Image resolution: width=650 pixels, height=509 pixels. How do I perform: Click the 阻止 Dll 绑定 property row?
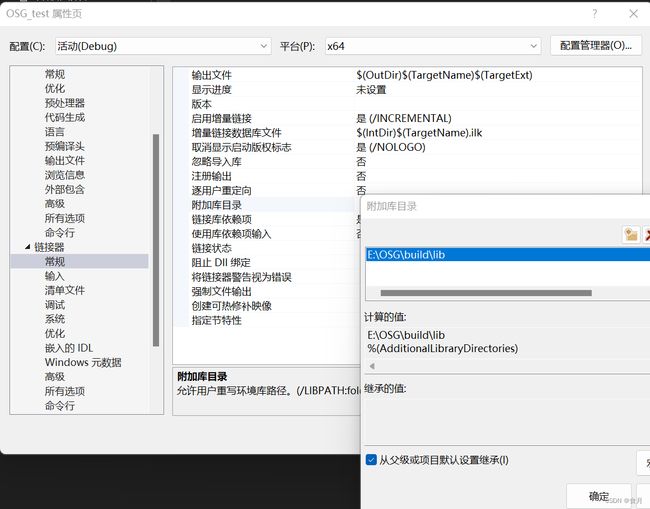[274, 263]
